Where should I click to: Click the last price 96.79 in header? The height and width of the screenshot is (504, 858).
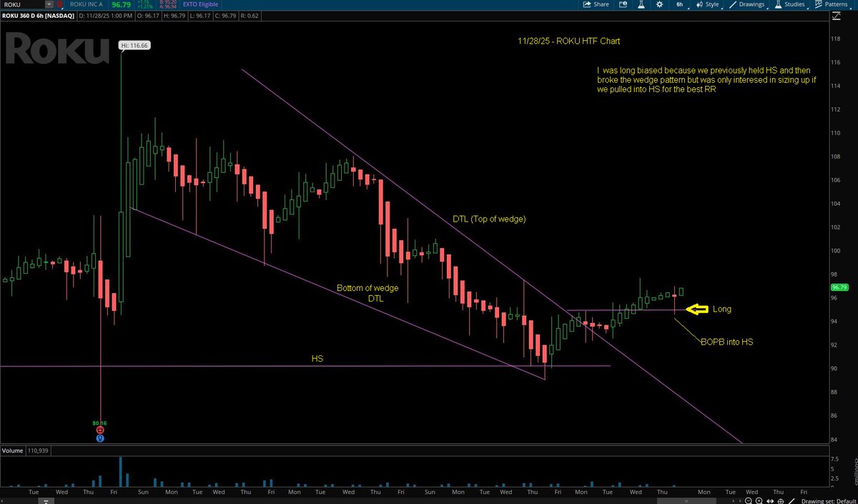122,4
